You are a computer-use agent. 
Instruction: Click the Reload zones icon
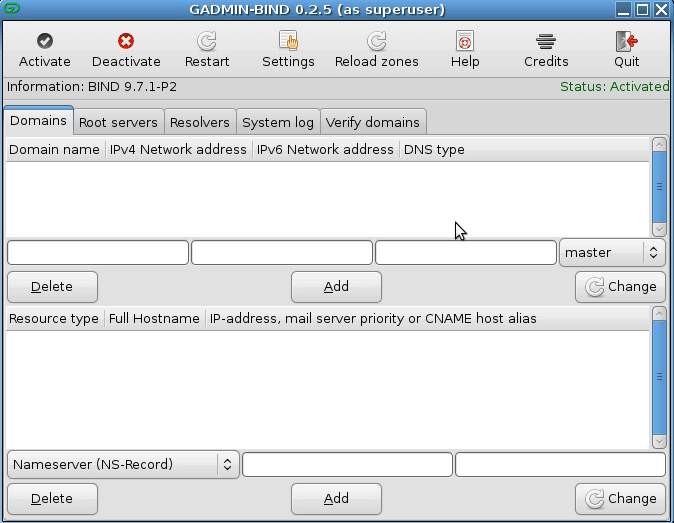coord(377,41)
